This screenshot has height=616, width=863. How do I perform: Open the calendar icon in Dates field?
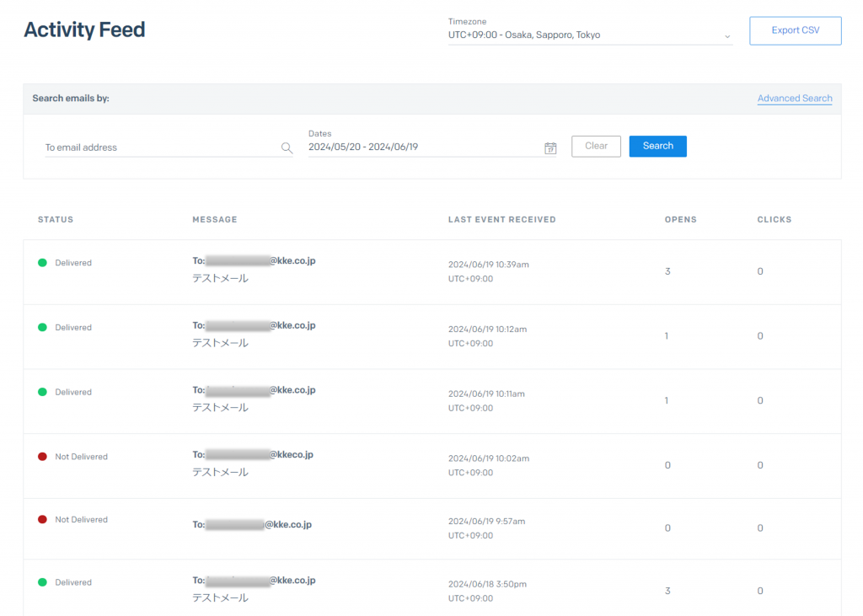[550, 148]
